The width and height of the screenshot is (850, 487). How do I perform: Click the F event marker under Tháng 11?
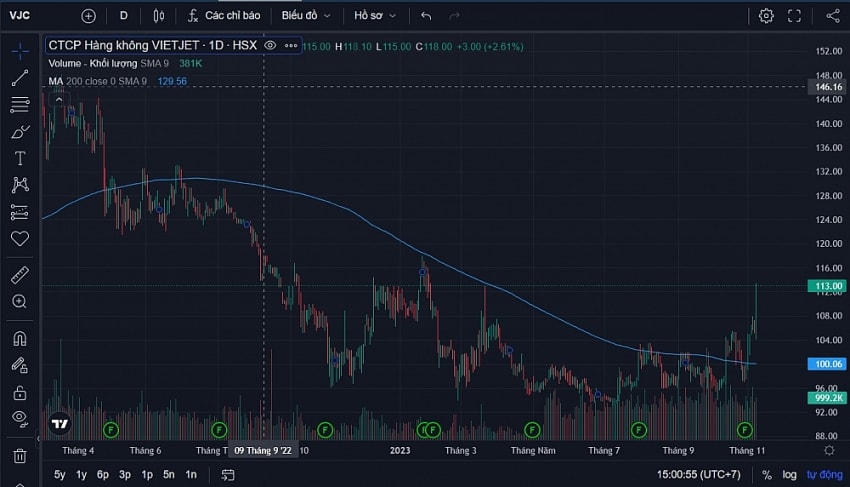click(745, 430)
